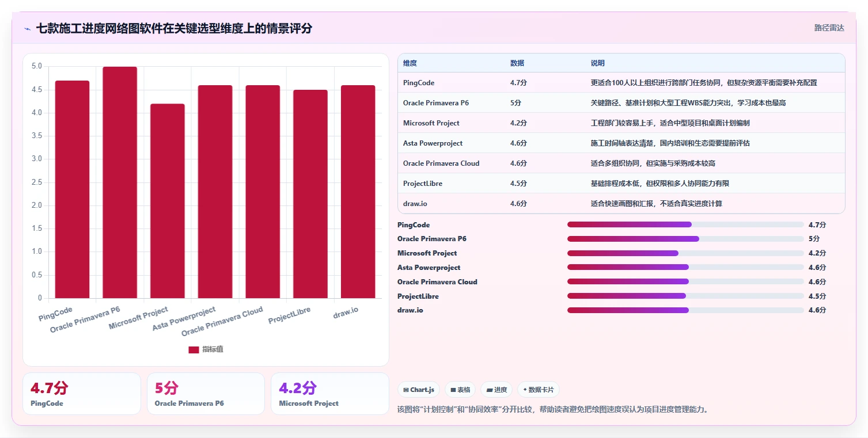Screen dimensions: 868x438
Task: Click the 指标值 legend color box
Action: coord(194,350)
